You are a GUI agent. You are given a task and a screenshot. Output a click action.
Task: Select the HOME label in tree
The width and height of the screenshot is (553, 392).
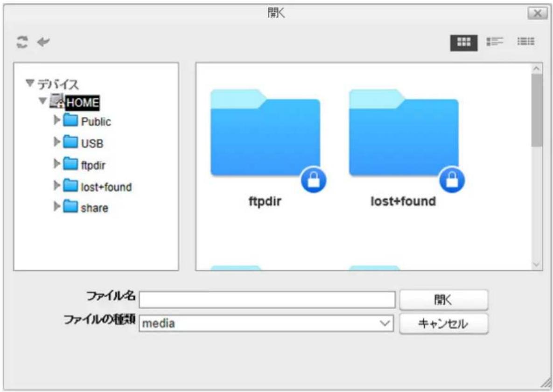point(83,103)
